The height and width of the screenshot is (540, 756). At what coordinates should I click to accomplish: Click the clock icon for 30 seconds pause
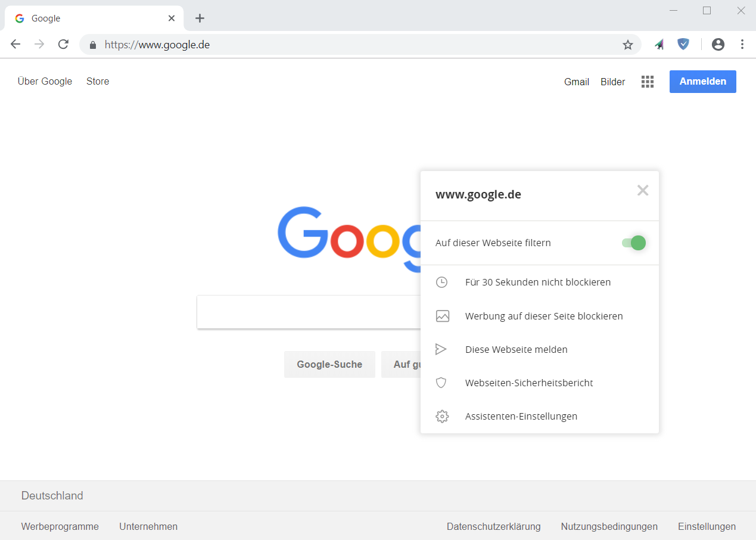coord(441,282)
